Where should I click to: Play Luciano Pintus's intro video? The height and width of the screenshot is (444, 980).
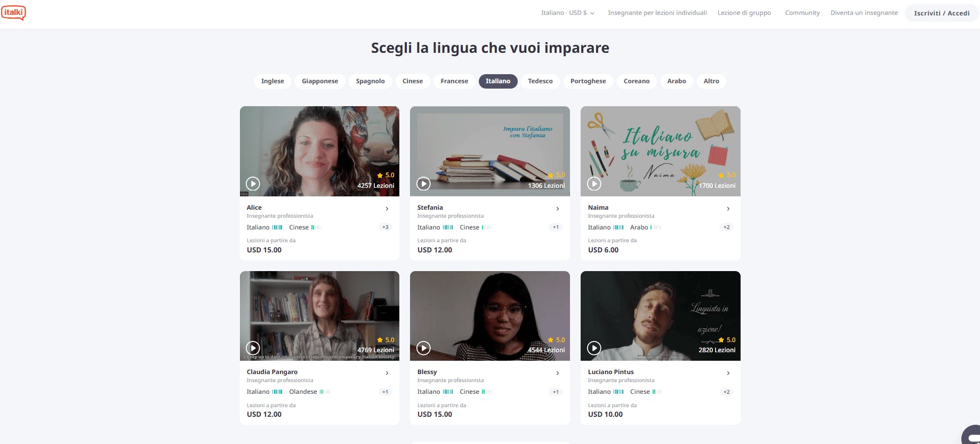tap(594, 348)
